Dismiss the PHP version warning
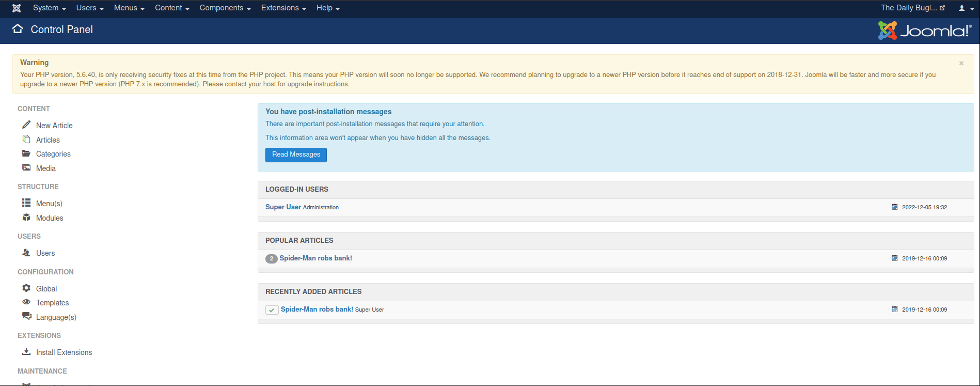 [961, 63]
